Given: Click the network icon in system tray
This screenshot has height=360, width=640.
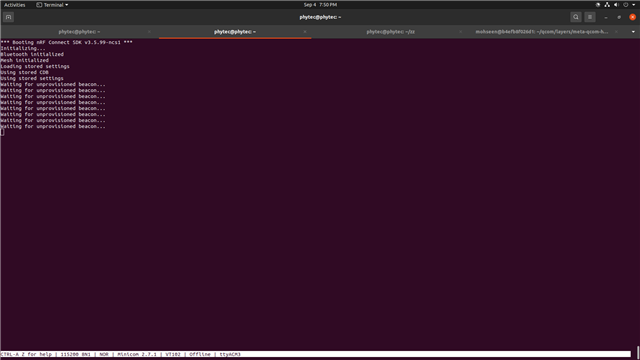Looking at the screenshot, I should [x=607, y=5].
